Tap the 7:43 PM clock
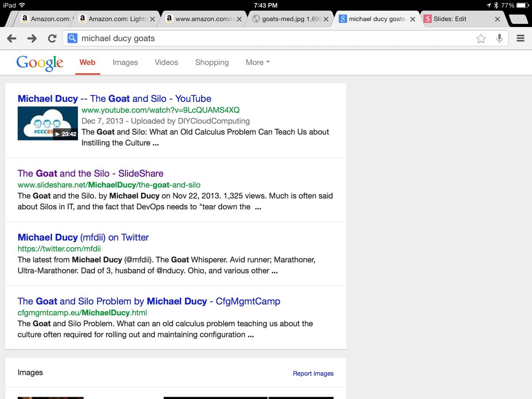Viewport: 532px width, 399px height. pyautogui.click(x=266, y=5)
